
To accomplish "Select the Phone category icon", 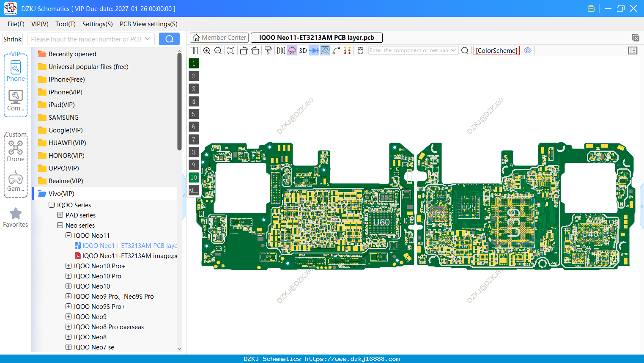I will [x=16, y=71].
